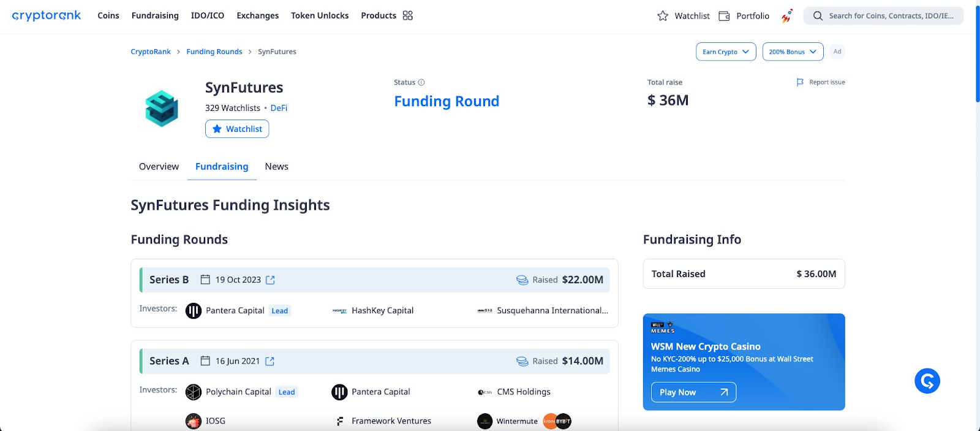980x431 pixels.
Task: Click the Series B Pantera Capital logo
Action: click(x=194, y=311)
